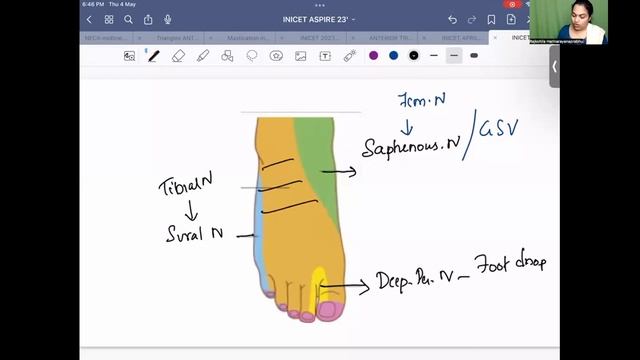
Task: Switch to the INICET APRIL tab
Action: (461, 38)
